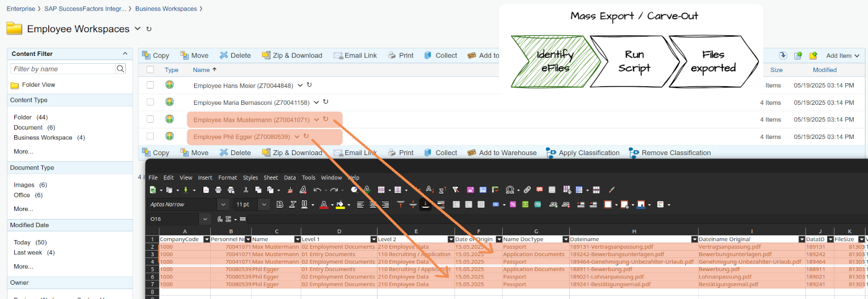The height and width of the screenshot is (299, 868).
Task: Toggle the select-all checkbox in header row
Action: pos(150,70)
